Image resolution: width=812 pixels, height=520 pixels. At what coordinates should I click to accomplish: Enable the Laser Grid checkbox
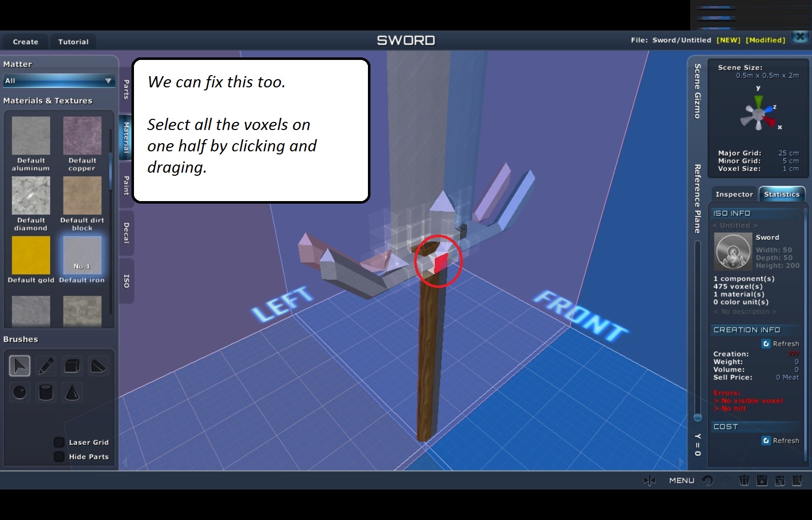pos(59,442)
